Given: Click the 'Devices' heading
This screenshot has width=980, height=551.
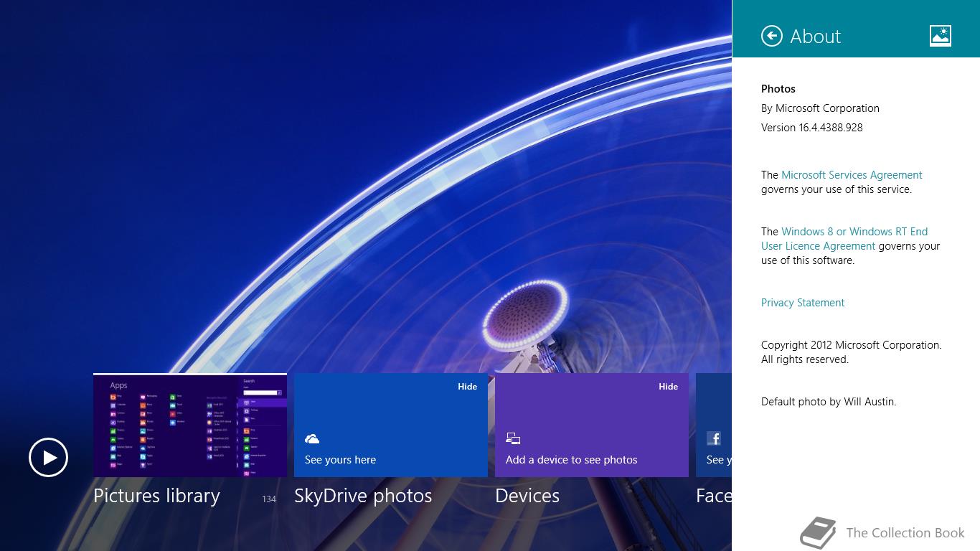Looking at the screenshot, I should [x=527, y=496].
